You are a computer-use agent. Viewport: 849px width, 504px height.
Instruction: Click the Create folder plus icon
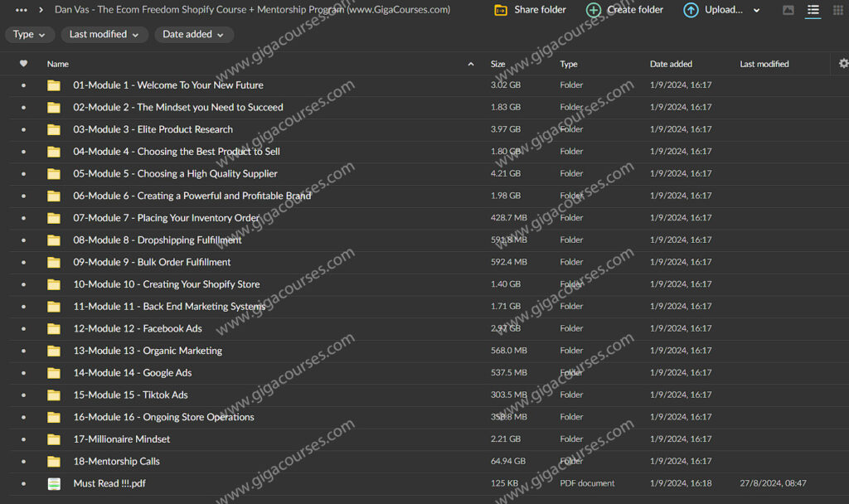pos(594,10)
